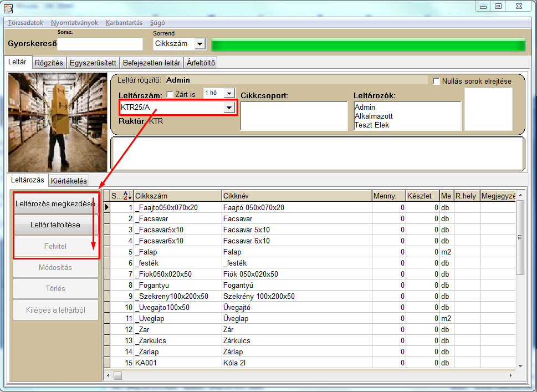
Task: Click the Kóla 2l table cell
Action: coord(297,363)
